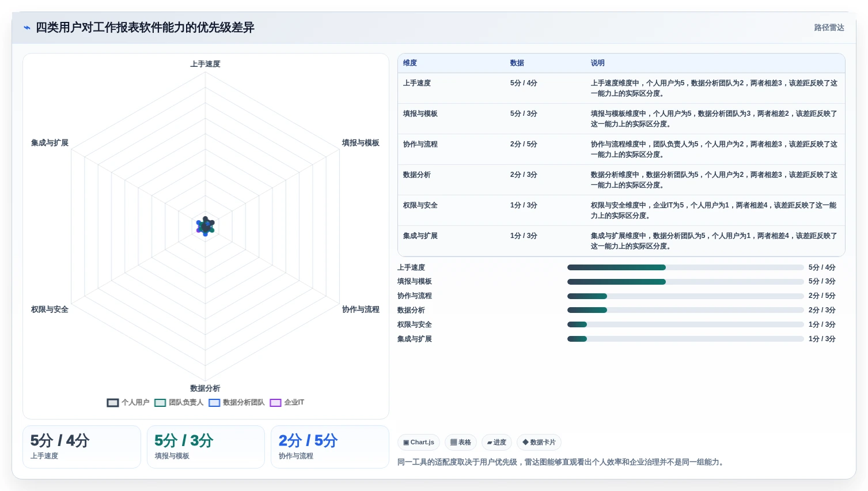This screenshot has width=868, height=491.
Task: Click the 数据分析 axis label on the radar chart
Action: coord(206,388)
